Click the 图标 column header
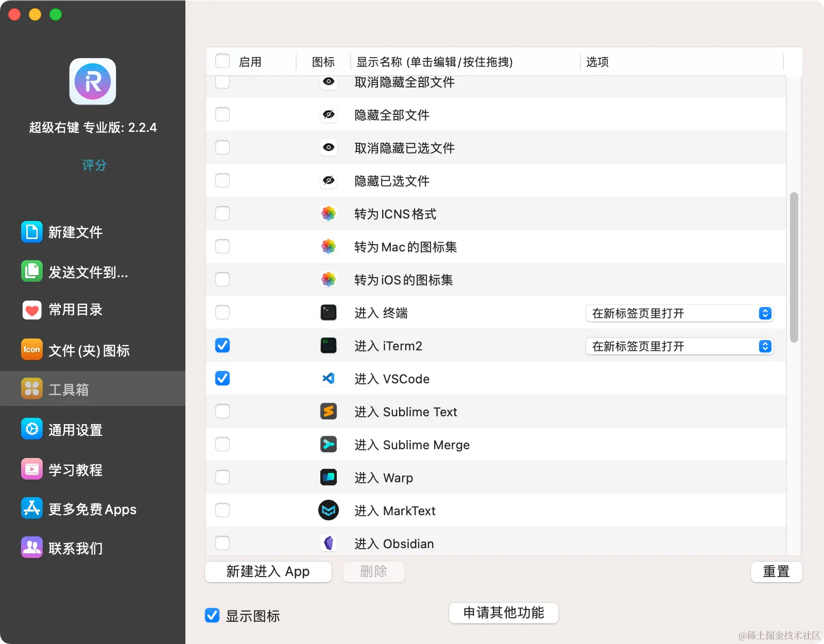Viewport: 824px width, 644px height. point(323,62)
